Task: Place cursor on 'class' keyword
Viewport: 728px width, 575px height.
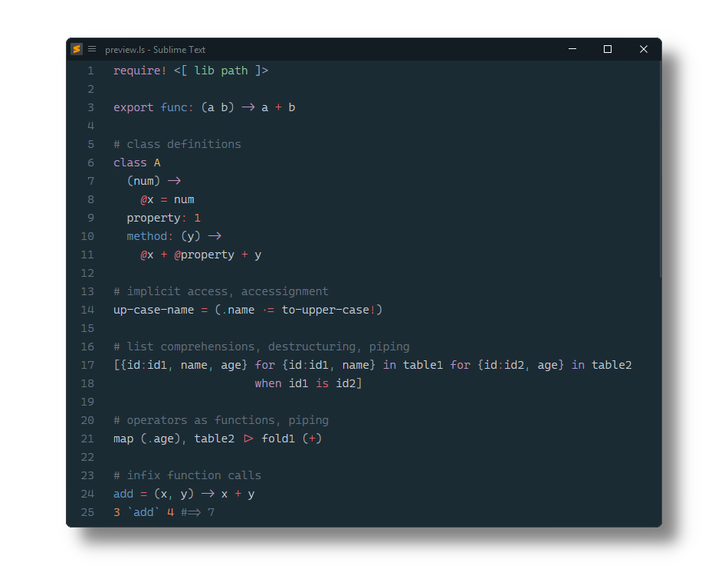Action: 130,163
